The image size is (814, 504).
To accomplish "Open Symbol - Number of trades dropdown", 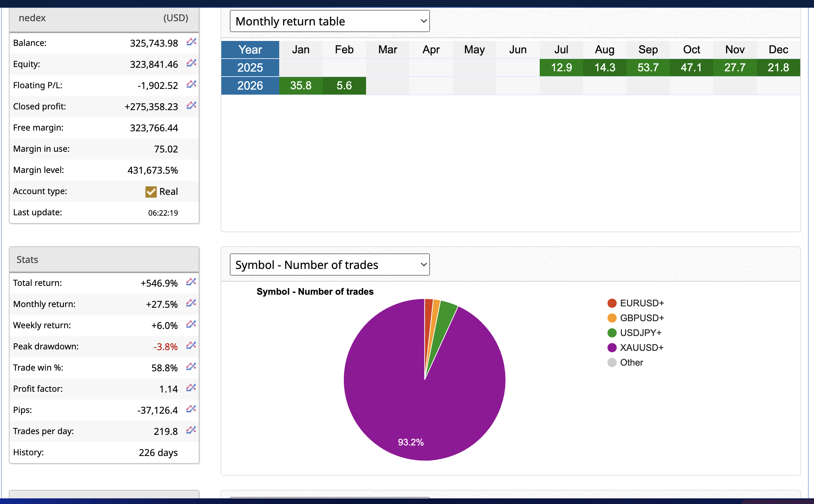I will coord(329,265).
